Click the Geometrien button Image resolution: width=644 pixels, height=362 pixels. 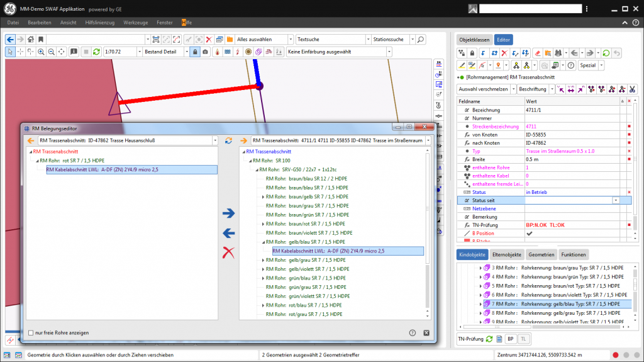tap(540, 255)
